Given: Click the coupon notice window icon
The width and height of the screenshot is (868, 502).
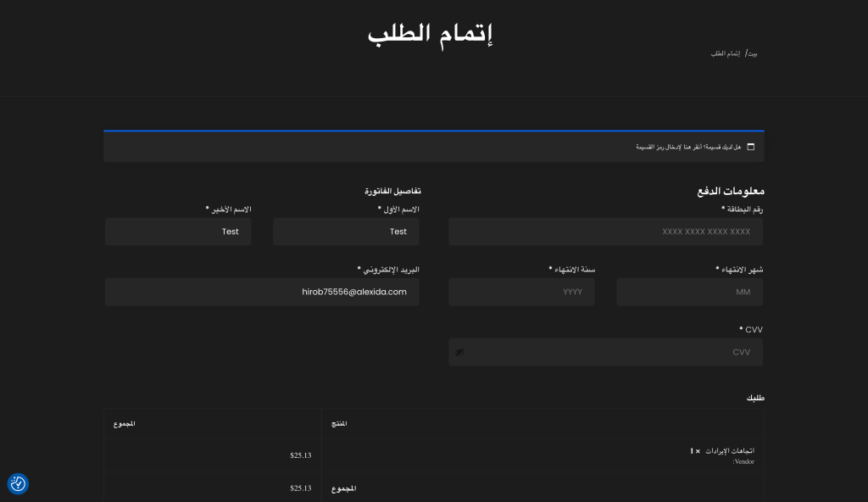Looking at the screenshot, I should (750, 147).
